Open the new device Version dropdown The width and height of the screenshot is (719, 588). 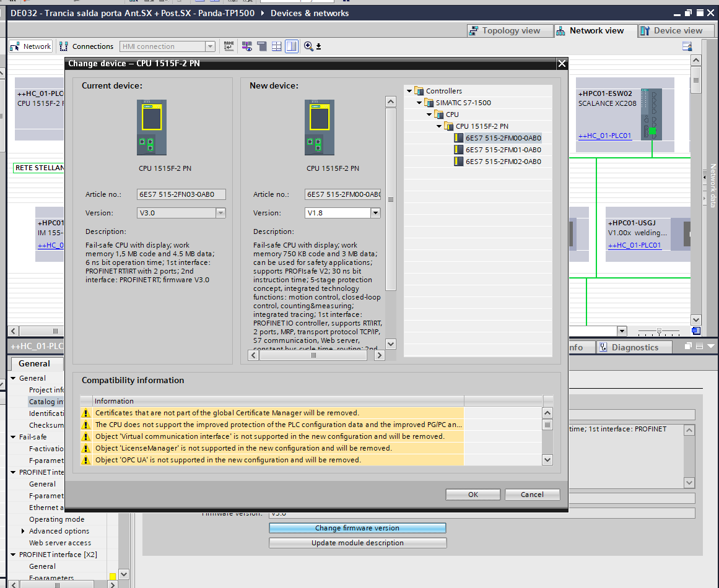(375, 213)
